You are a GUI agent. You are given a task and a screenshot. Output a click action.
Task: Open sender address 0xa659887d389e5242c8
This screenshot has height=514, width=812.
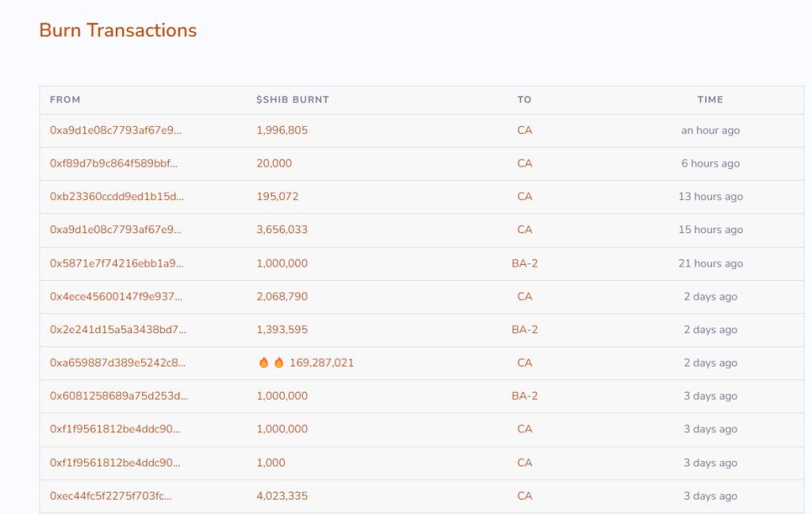117,362
